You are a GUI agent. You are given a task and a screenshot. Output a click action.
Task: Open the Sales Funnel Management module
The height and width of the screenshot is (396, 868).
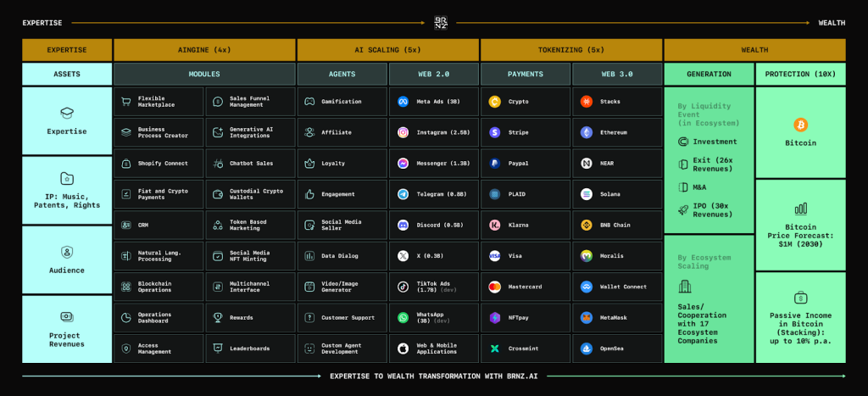251,102
